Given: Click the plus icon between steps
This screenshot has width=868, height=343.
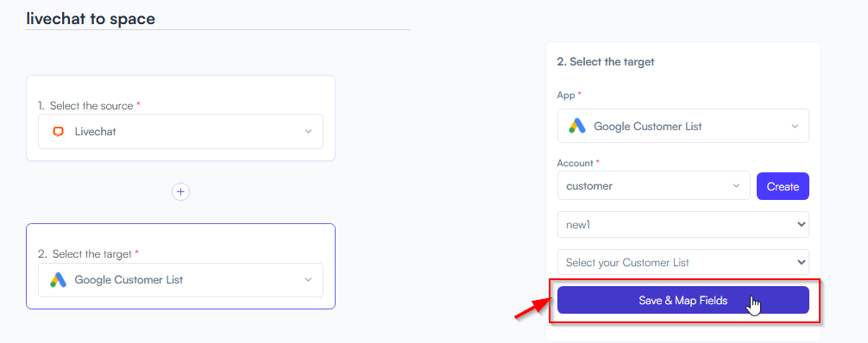Looking at the screenshot, I should [x=180, y=192].
